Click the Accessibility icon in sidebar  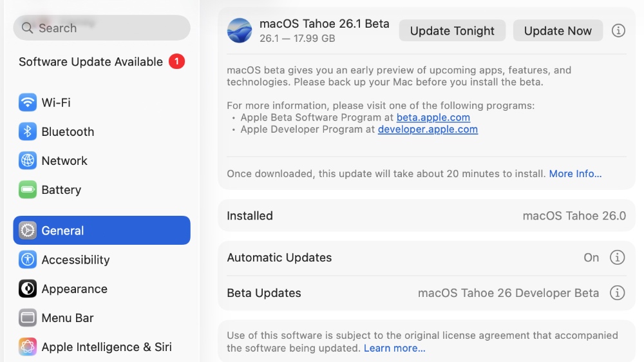[28, 260]
